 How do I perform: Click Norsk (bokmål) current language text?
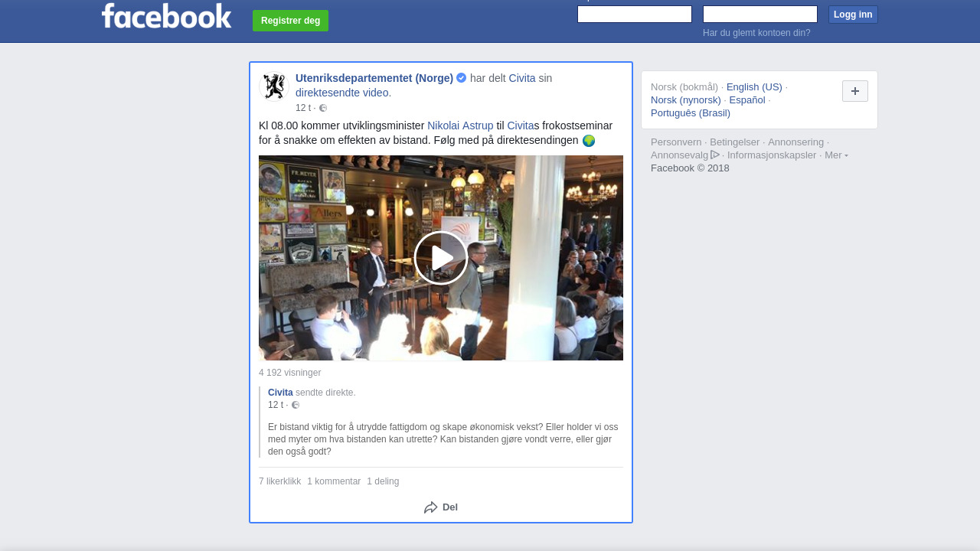[x=684, y=86]
